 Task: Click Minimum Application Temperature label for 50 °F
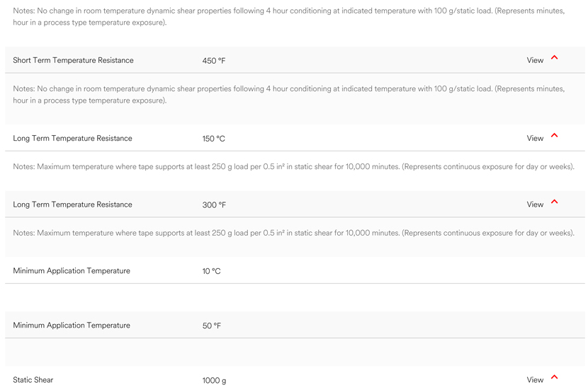[x=72, y=325]
